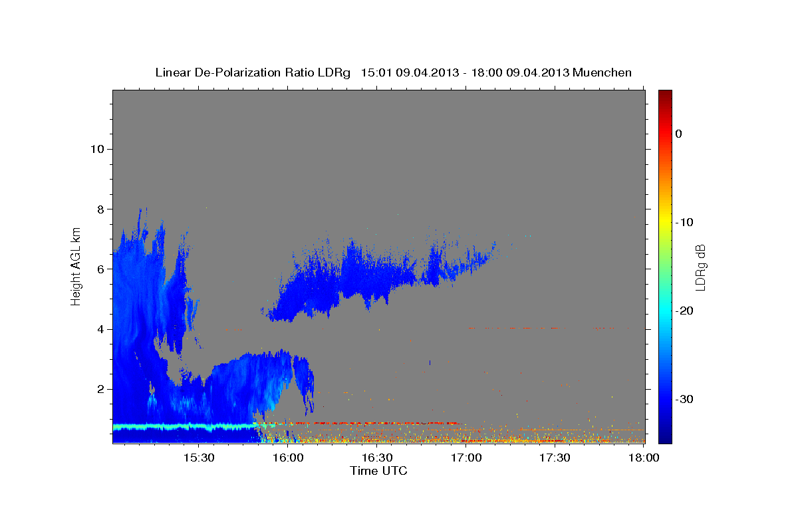Click the height tick label 10

tap(97, 149)
